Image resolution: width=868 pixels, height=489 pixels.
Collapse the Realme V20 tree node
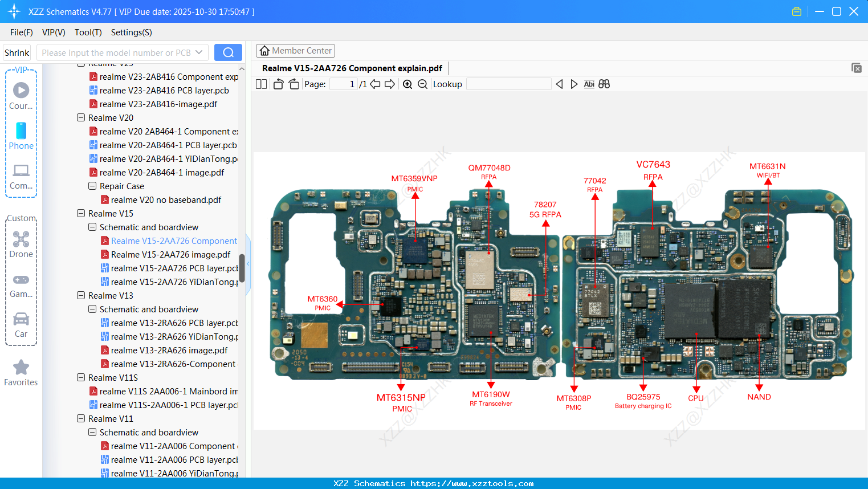coord(80,117)
